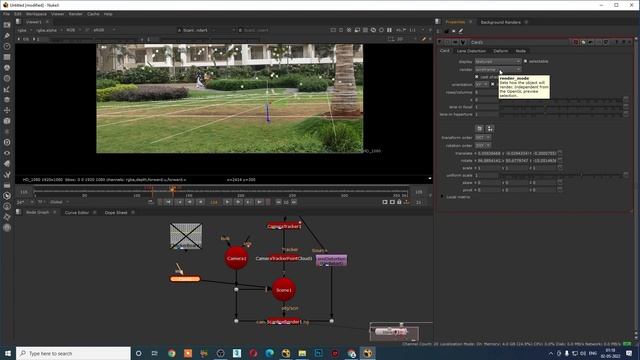Play the timeline backward
This screenshot has width=640, height=360.
point(200,202)
